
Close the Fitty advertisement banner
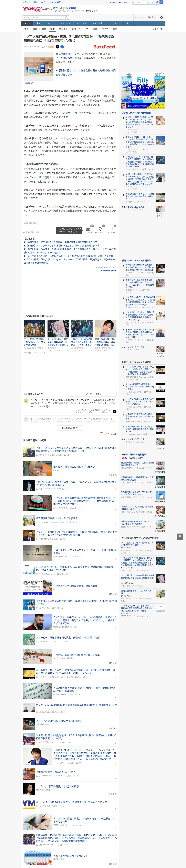tap(163, 73)
